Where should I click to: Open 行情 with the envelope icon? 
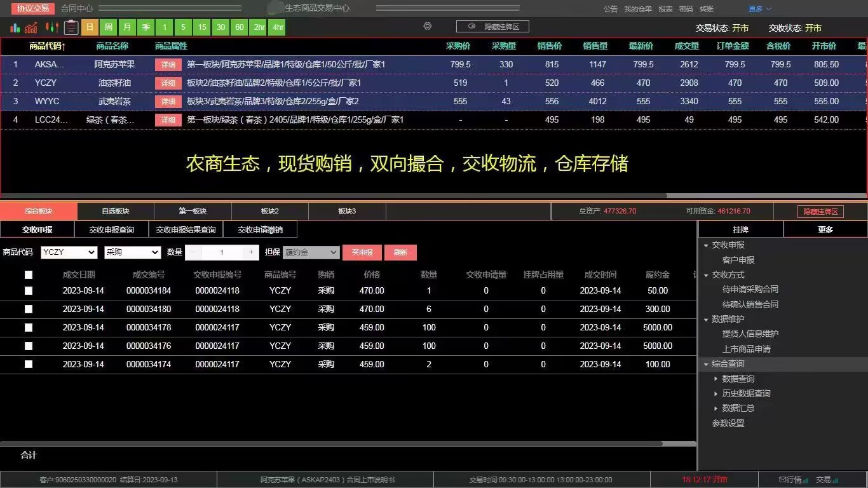[x=791, y=480]
